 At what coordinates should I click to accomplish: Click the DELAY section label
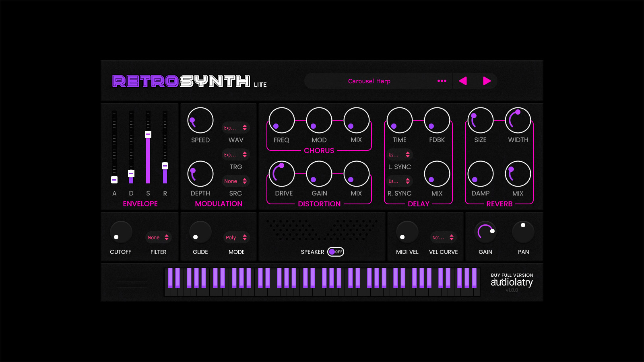[419, 204]
